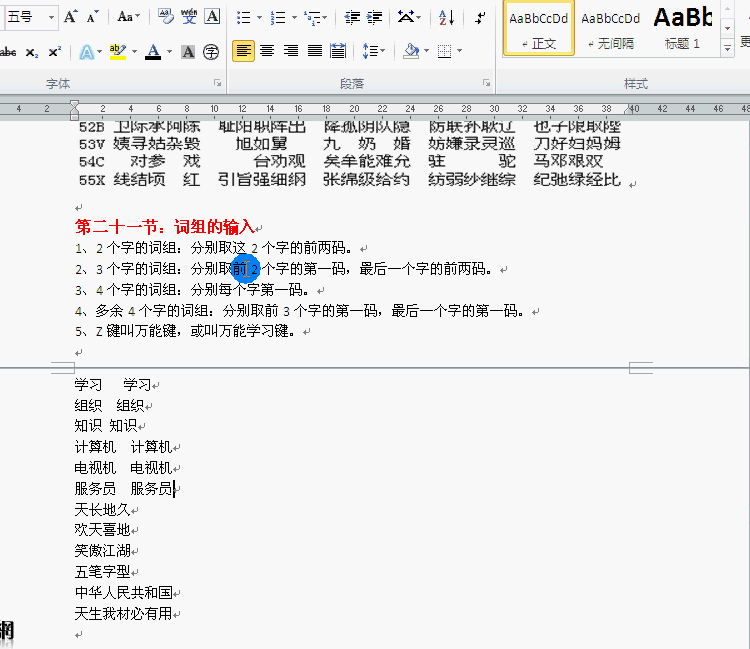Click the text 天生我材必有用
Screen dimensions: 750x649
click(123, 613)
